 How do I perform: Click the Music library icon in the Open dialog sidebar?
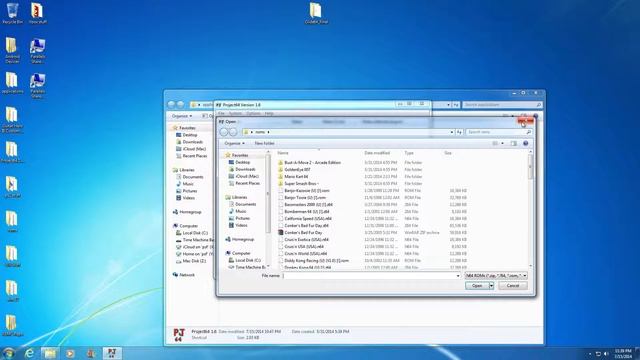coord(231,211)
